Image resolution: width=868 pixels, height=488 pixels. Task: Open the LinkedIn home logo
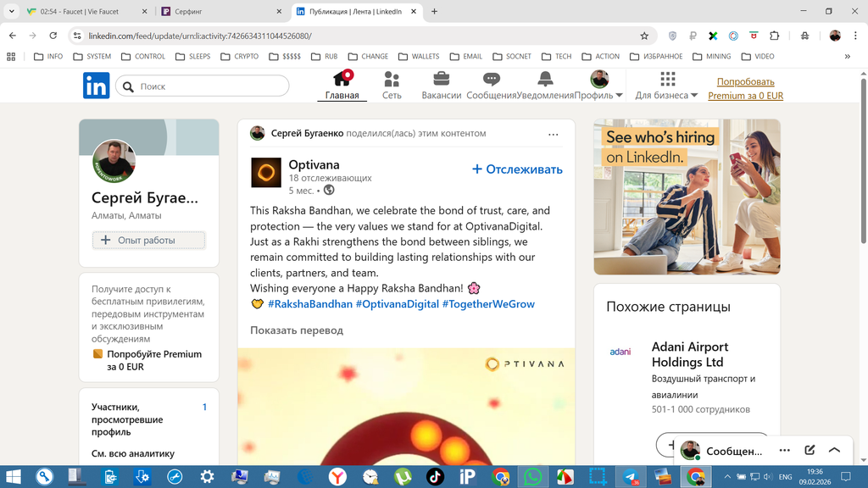(x=97, y=86)
